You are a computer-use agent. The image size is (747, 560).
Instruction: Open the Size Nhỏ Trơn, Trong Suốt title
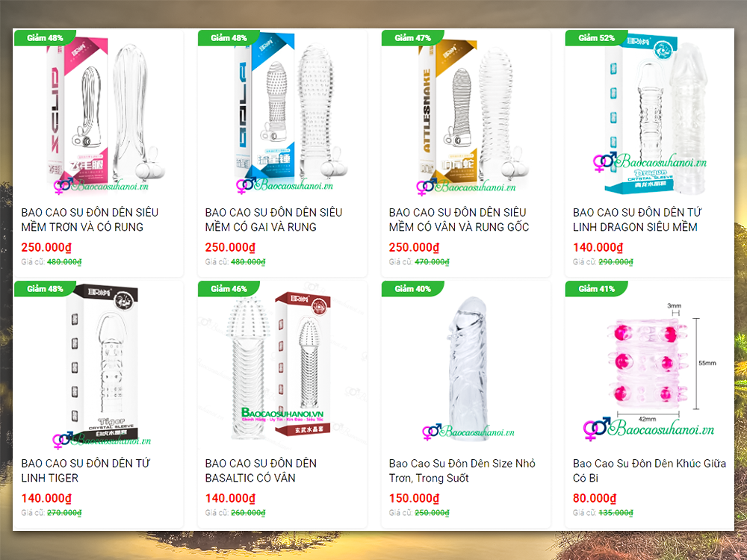(x=462, y=470)
